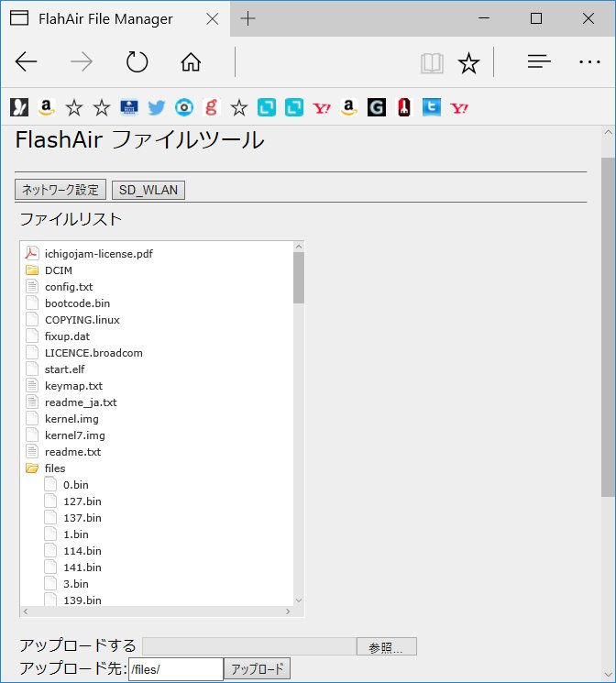The width and height of the screenshot is (616, 683).
Task: Open the second Amazon bookmark icon
Action: tap(349, 107)
